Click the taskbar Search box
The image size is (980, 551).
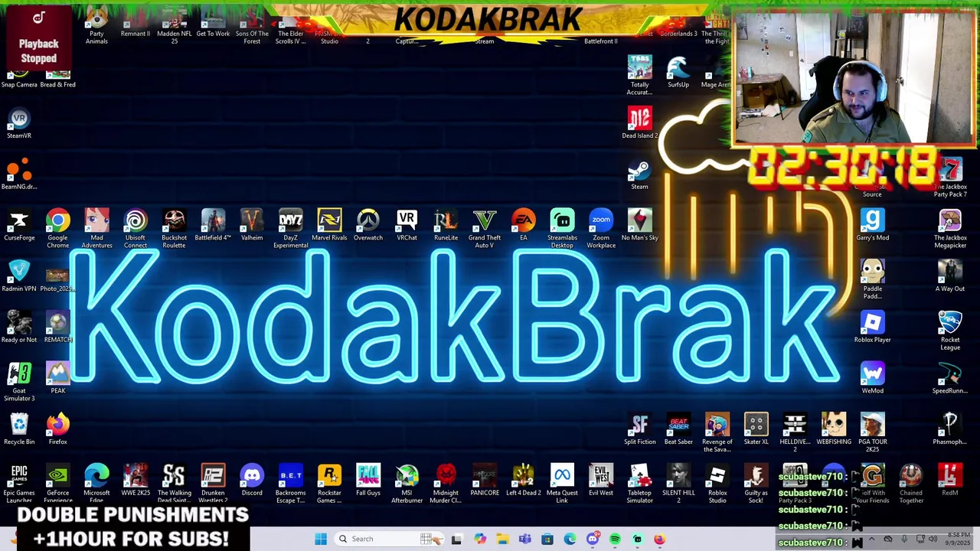(389, 539)
